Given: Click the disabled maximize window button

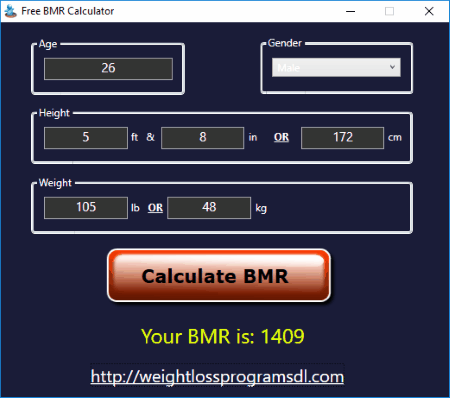Looking at the screenshot, I should pos(389,11).
